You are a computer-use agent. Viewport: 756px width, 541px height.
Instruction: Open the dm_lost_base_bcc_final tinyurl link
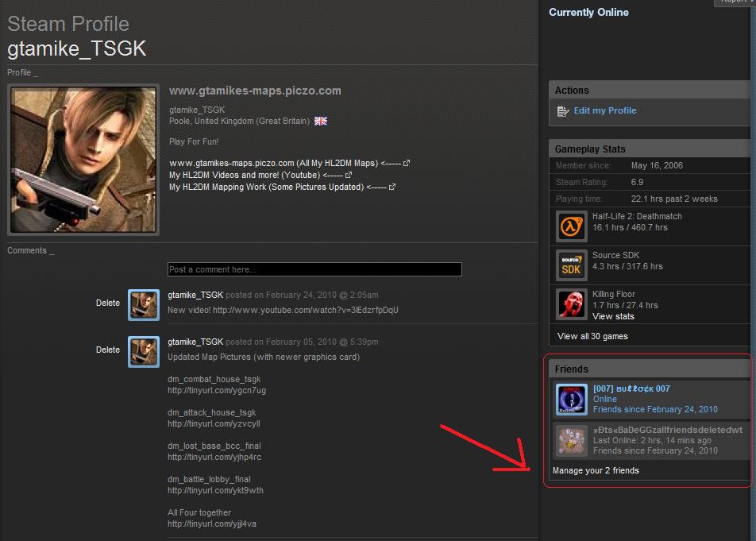point(214,458)
